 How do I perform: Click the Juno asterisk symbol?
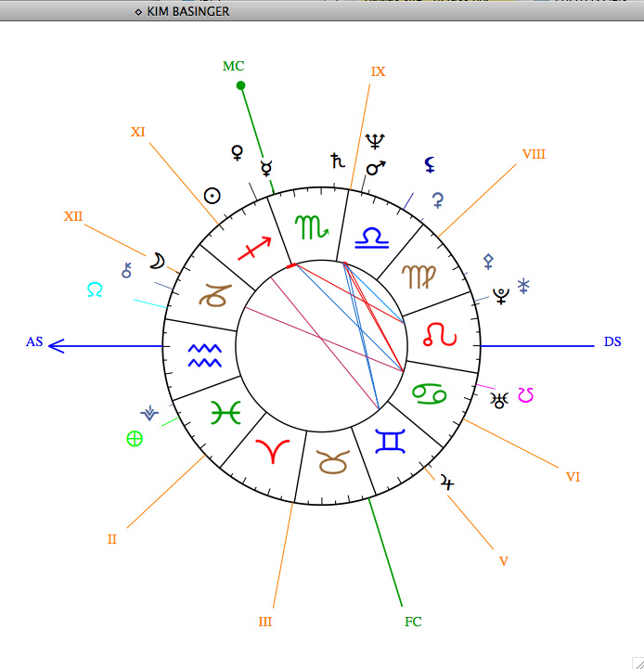[x=523, y=286]
